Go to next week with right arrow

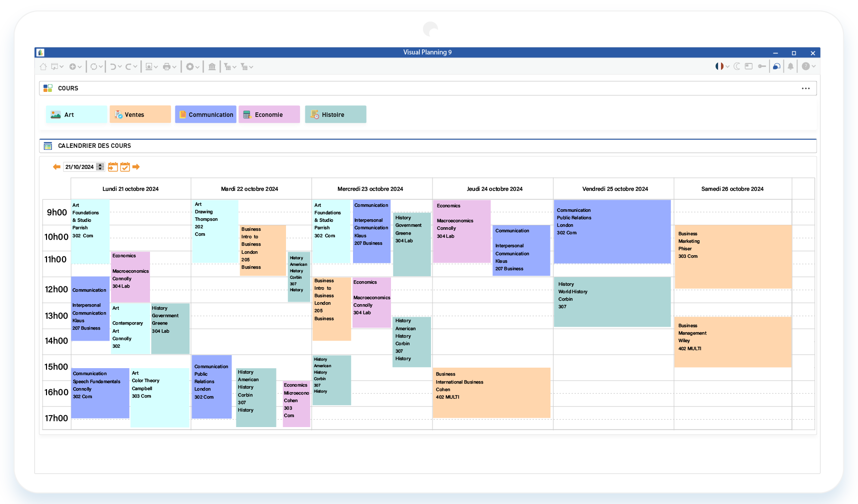[x=136, y=167]
